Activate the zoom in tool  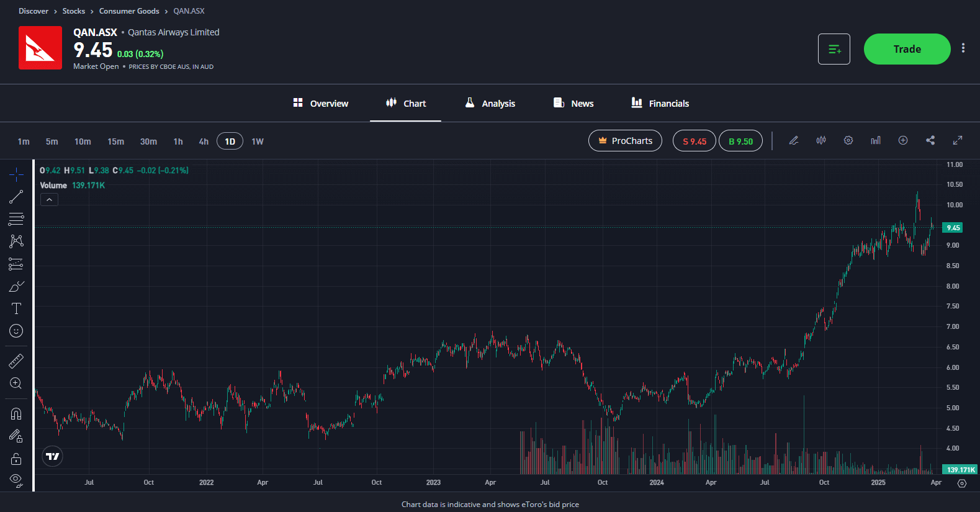point(16,383)
